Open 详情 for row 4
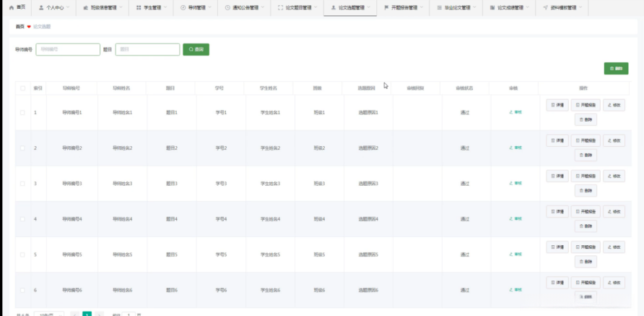The image size is (644, 316). pos(557,211)
